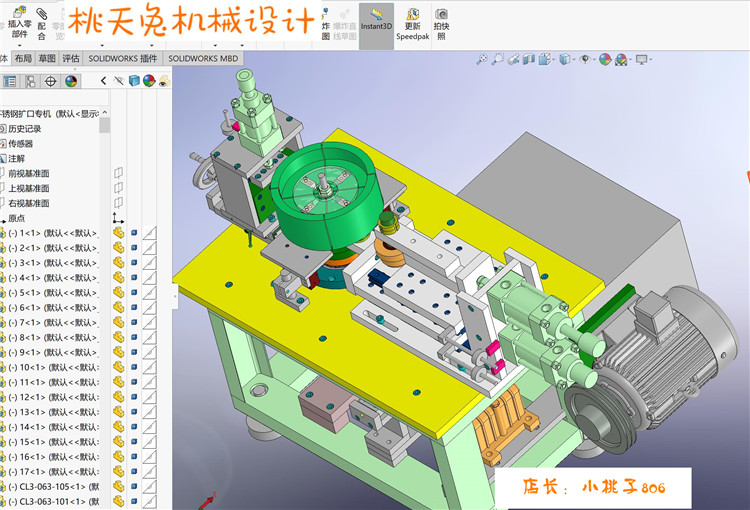Toggle visibility icon for component 12<1>

click(119, 397)
